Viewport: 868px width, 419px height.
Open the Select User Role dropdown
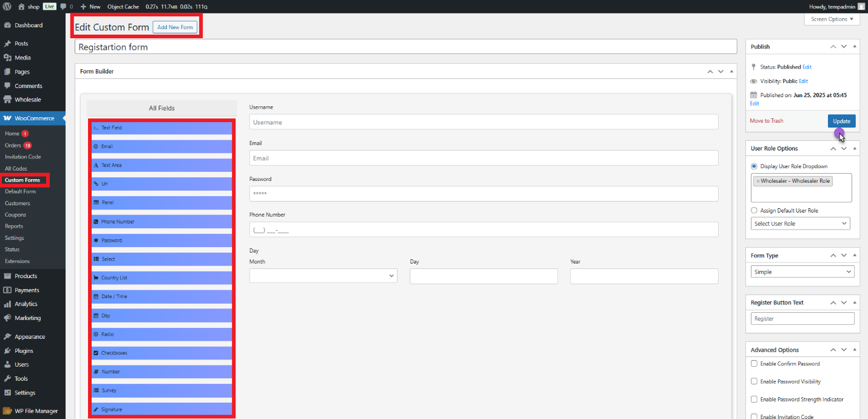800,223
